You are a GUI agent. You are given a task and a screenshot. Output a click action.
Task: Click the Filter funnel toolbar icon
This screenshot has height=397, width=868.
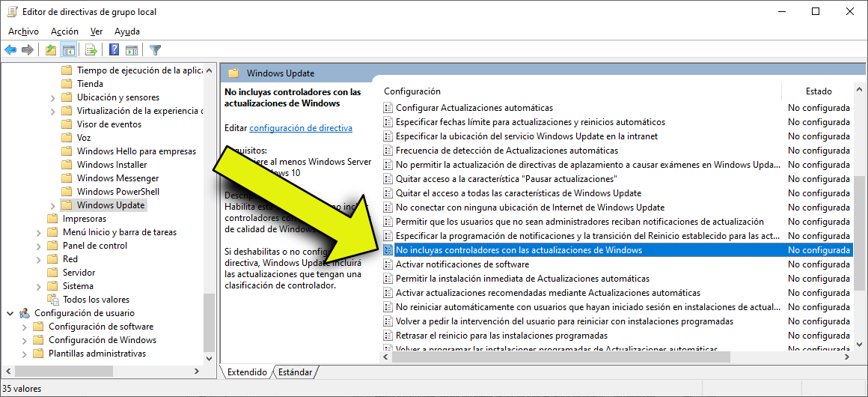(x=156, y=50)
